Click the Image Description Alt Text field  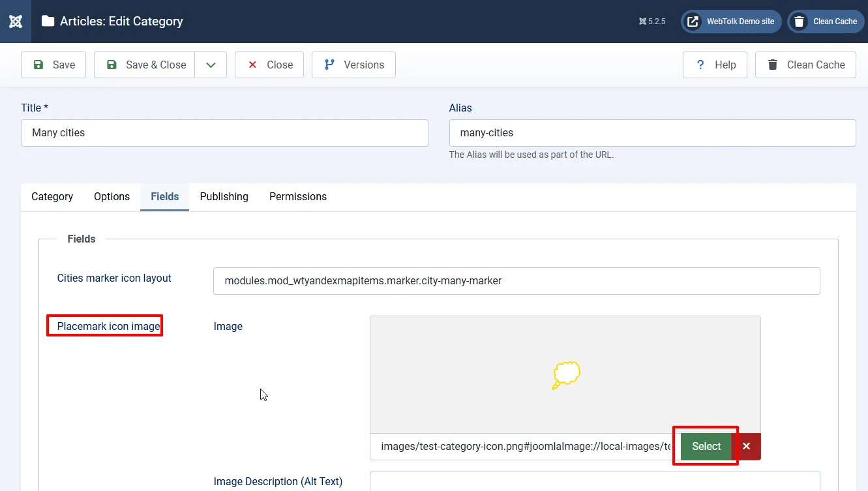point(595,481)
